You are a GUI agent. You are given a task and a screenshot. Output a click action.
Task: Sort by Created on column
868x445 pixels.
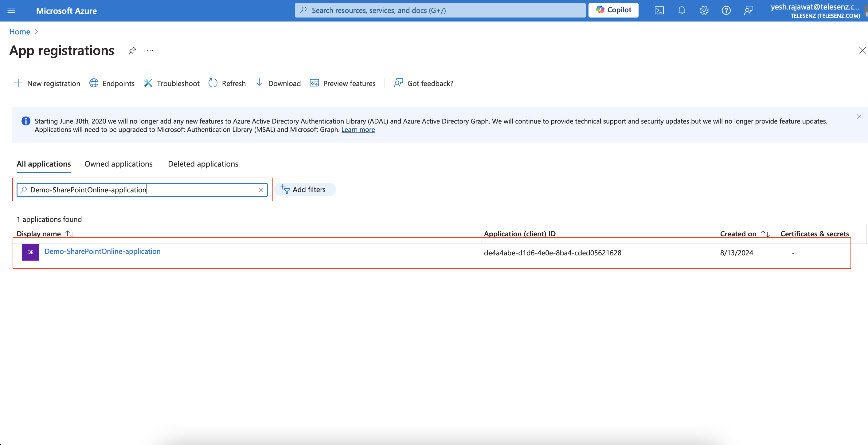(x=745, y=234)
